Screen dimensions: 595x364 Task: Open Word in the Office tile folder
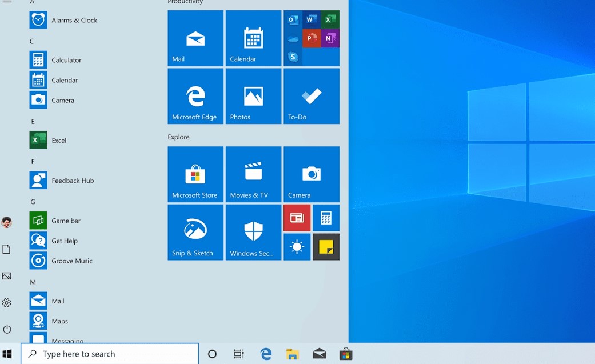[312, 20]
